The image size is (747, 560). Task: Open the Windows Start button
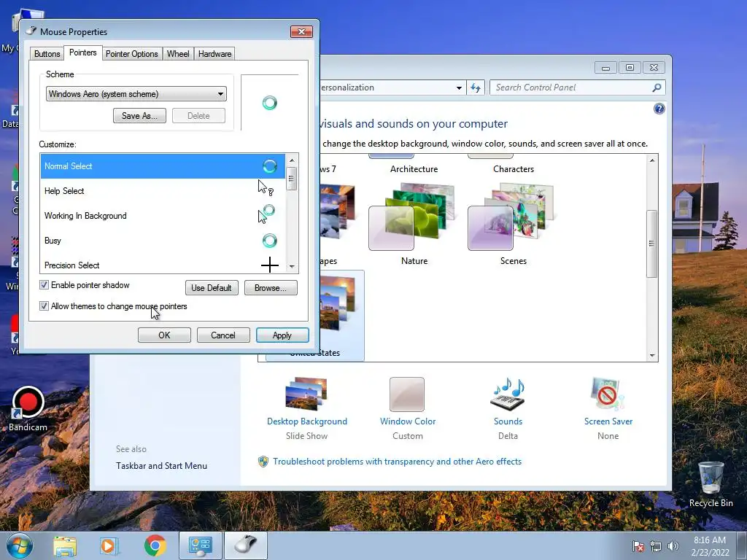20,545
